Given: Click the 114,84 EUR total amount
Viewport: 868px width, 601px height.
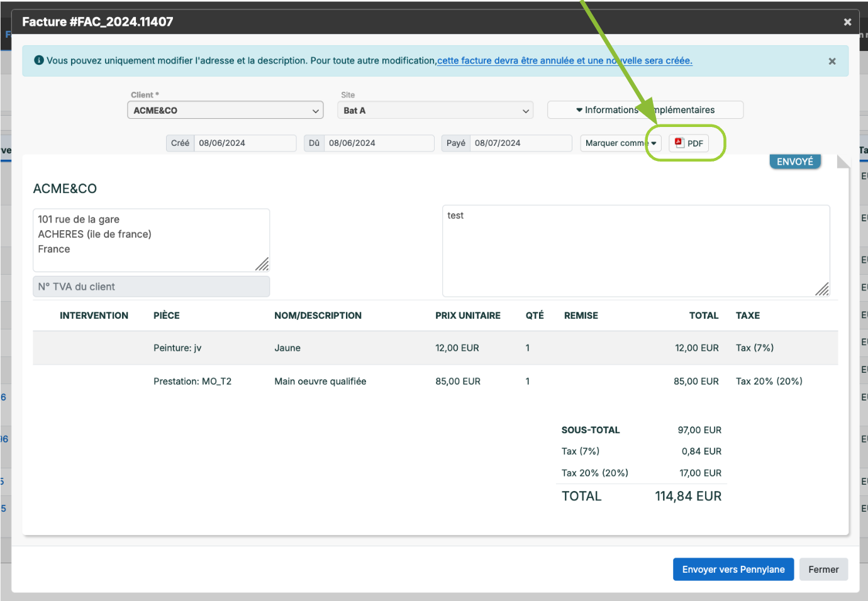Looking at the screenshot, I should tap(688, 496).
